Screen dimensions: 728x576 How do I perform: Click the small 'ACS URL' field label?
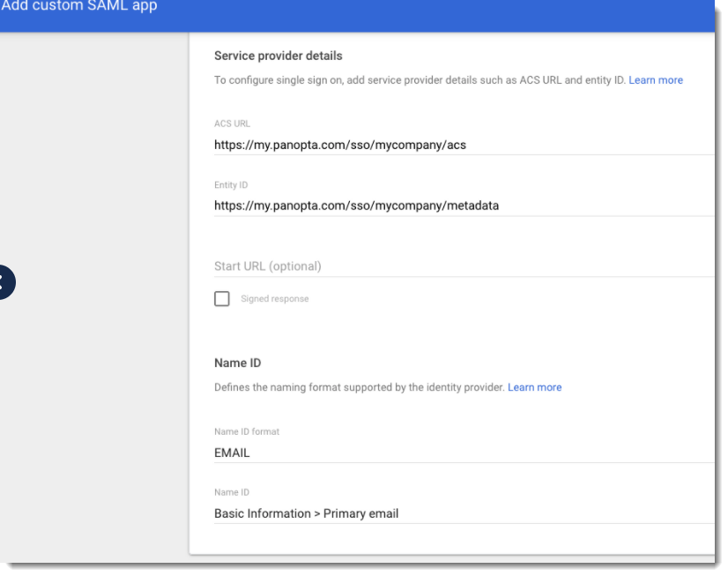[x=232, y=124]
